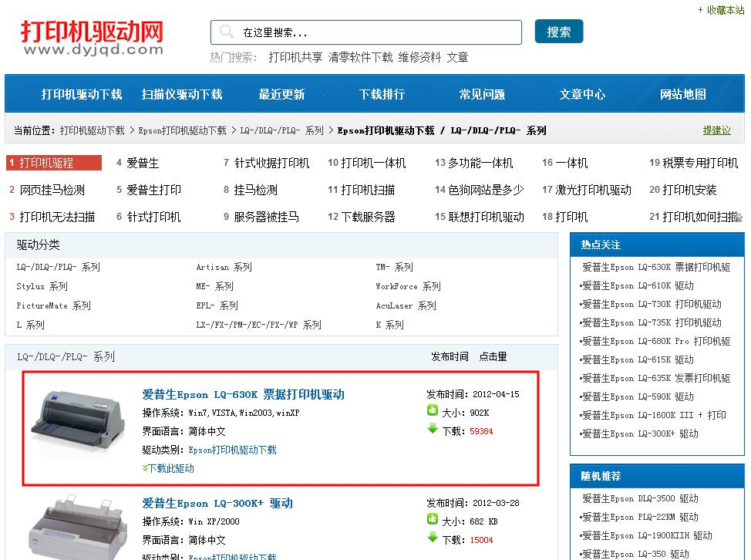The image size is (751, 560).
Task: Select 常见问题 in the navigation bar
Action: 482,94
